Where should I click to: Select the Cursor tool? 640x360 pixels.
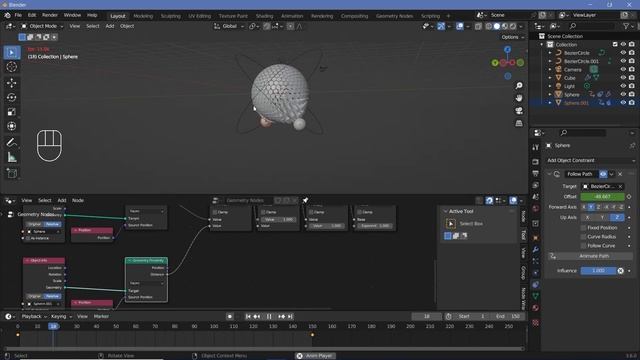pos(11,67)
